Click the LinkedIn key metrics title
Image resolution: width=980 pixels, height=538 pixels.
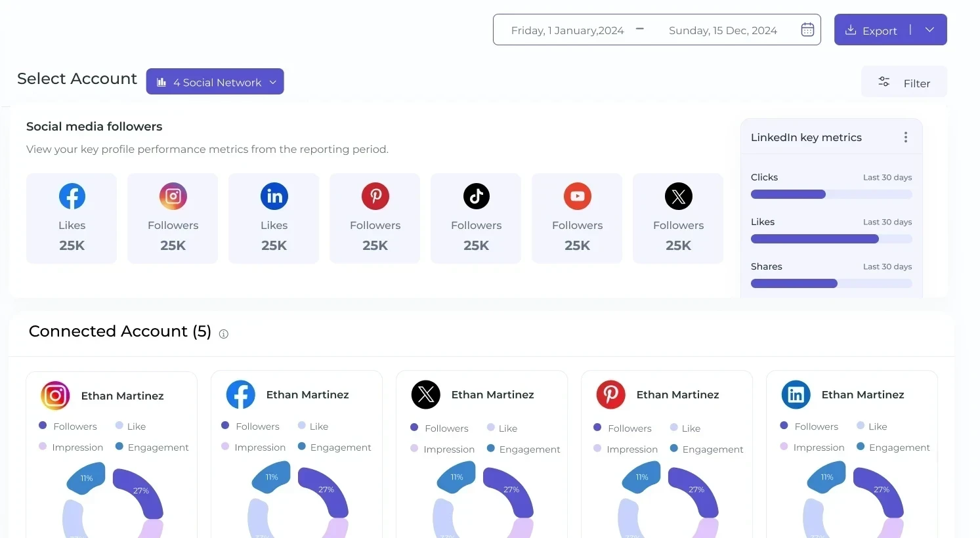coord(806,137)
